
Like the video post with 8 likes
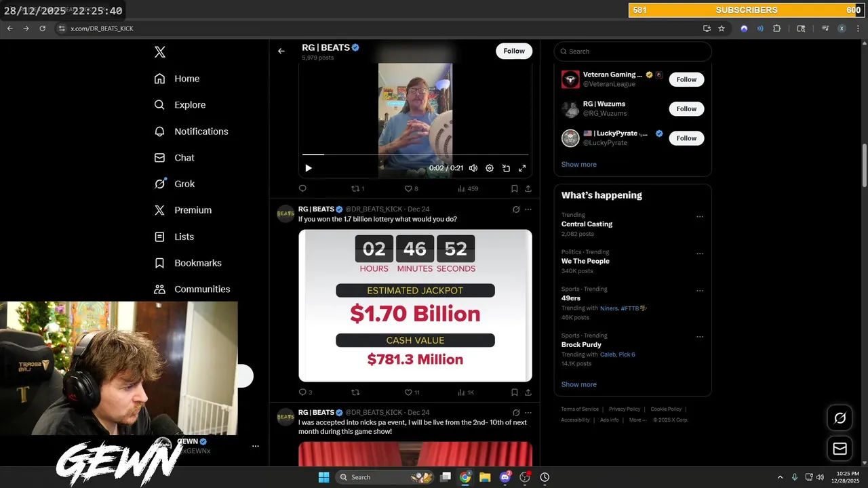[x=411, y=188]
